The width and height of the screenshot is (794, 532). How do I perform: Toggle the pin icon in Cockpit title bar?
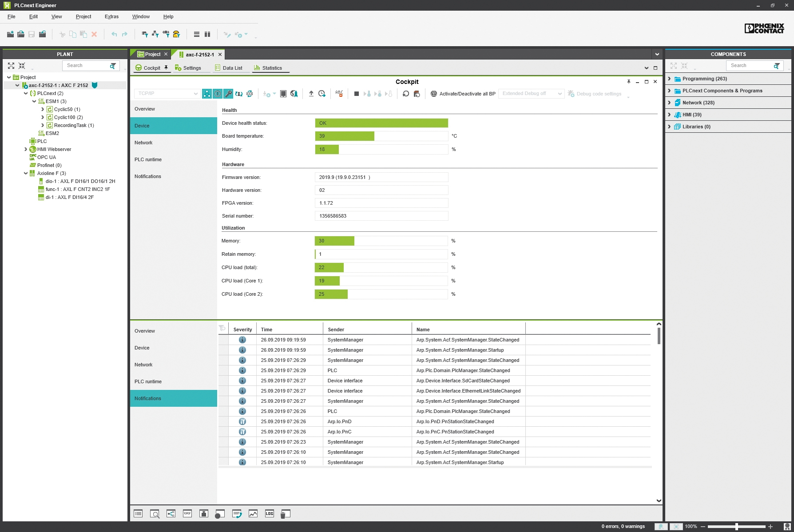coord(629,82)
